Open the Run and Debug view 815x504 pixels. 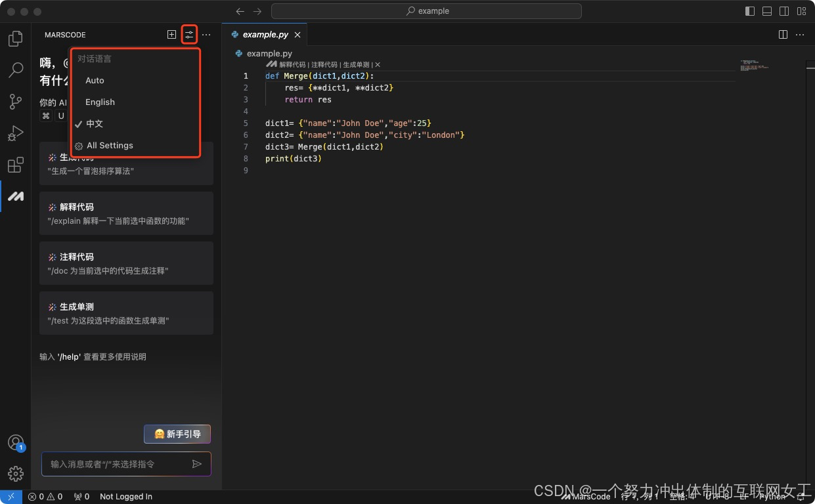[x=16, y=133]
